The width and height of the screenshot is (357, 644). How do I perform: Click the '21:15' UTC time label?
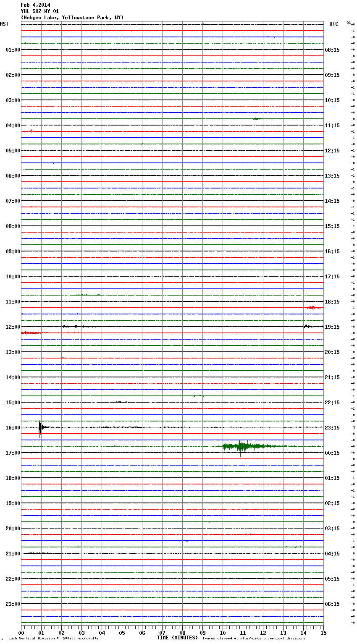(332, 377)
